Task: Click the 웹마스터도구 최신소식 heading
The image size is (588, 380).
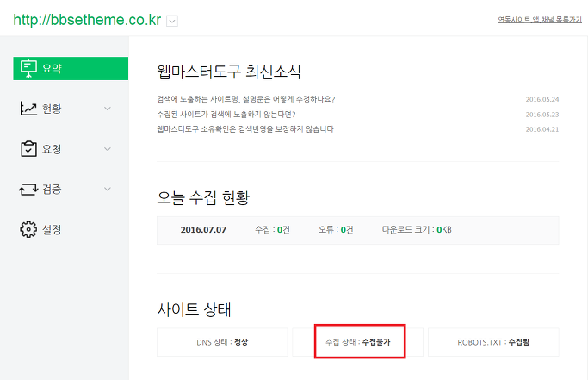Action: tap(229, 72)
